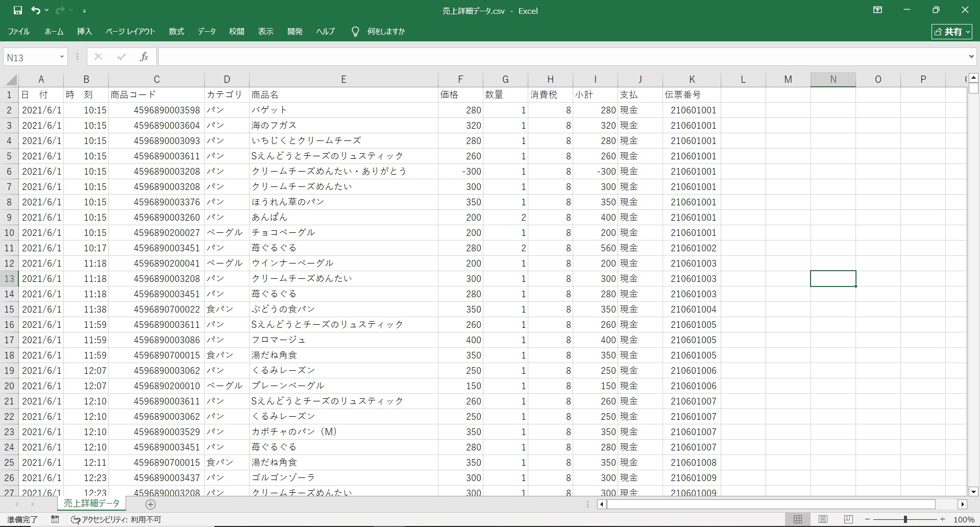Click cell containing フロマージュ
The width and height of the screenshot is (980, 527).
coord(344,340)
